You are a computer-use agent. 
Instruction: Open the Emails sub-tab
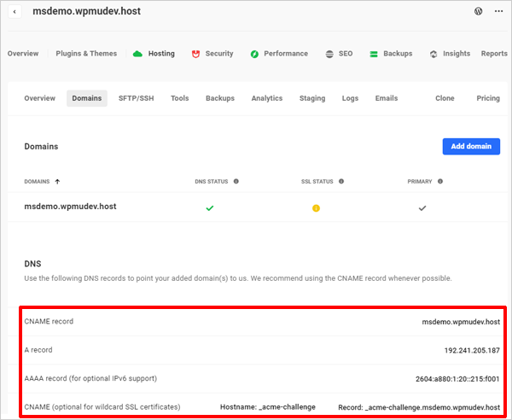pyautogui.click(x=387, y=98)
